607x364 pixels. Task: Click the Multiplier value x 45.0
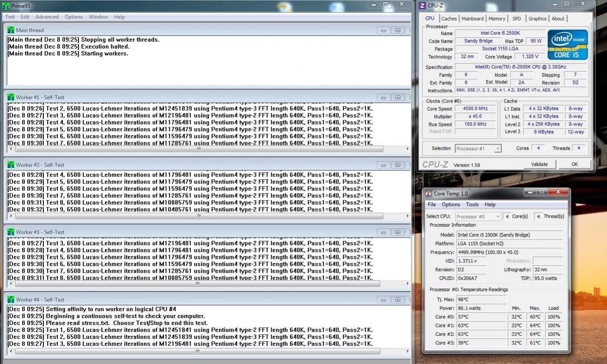tap(475, 117)
